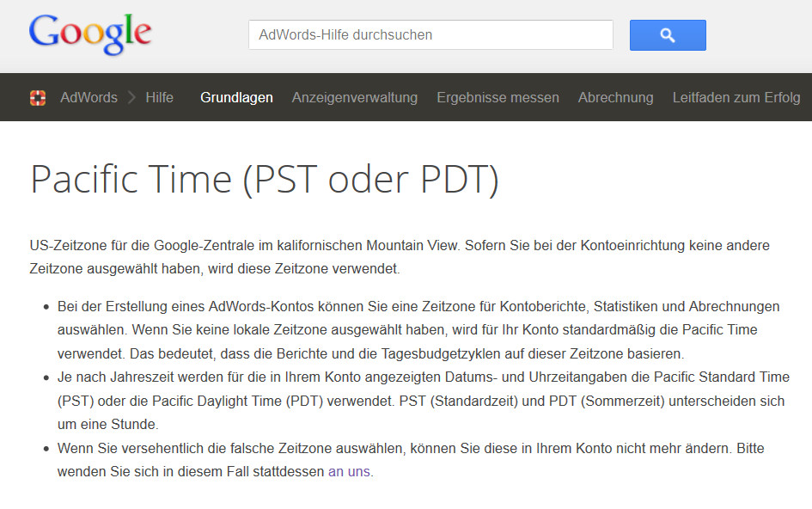Follow the 'an uns' contact link
Screen dimensions: 812x509
click(349, 472)
